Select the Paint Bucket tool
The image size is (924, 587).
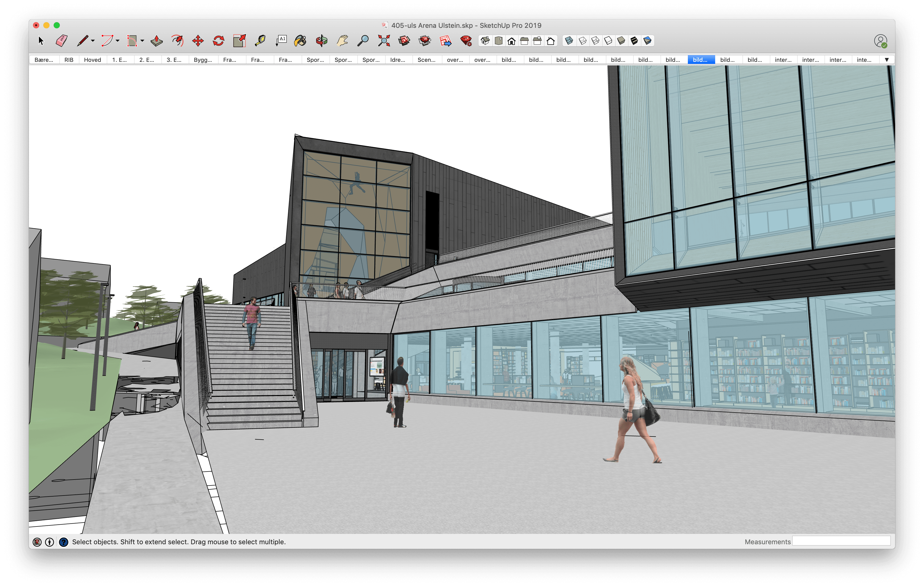pyautogui.click(x=300, y=41)
